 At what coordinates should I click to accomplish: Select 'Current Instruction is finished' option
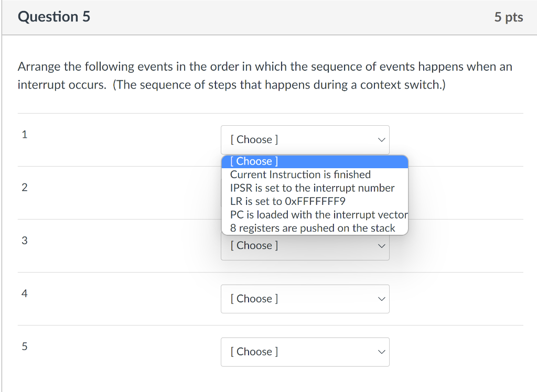300,175
